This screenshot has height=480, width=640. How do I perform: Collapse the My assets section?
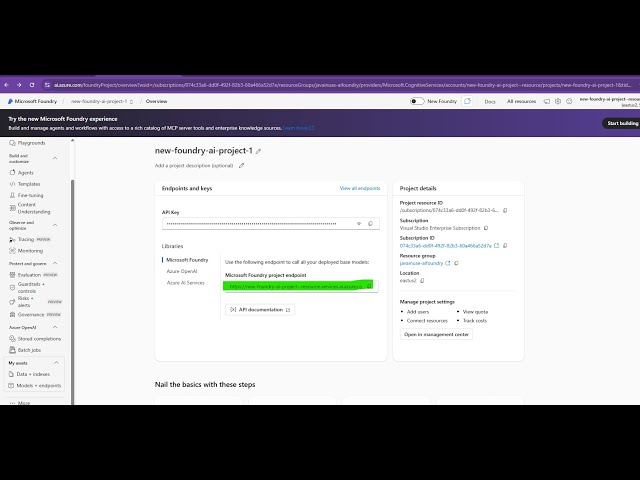[x=56, y=363]
